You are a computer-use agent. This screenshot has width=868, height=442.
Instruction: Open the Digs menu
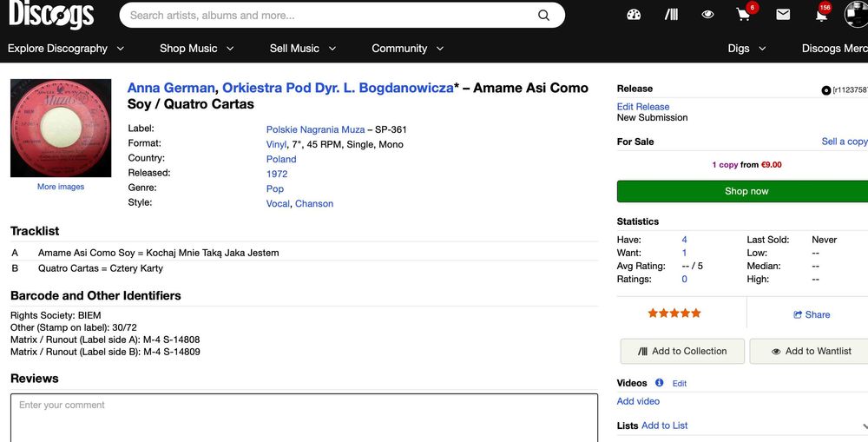click(x=746, y=49)
